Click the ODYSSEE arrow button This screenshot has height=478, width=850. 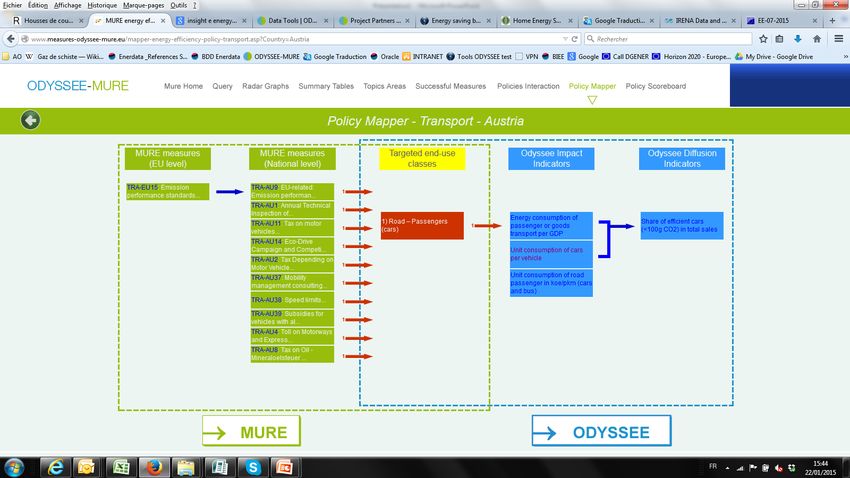tap(602, 431)
